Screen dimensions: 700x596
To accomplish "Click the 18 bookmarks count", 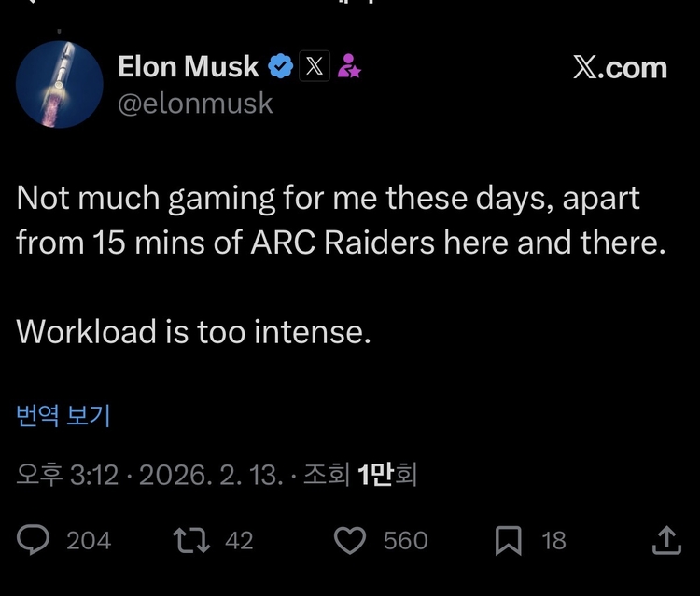I will pos(553,541).
